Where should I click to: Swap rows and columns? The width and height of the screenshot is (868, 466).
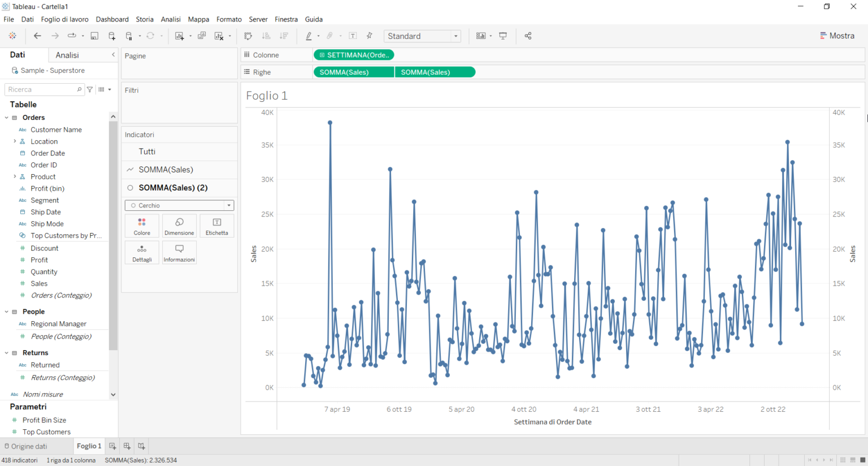pos(248,36)
